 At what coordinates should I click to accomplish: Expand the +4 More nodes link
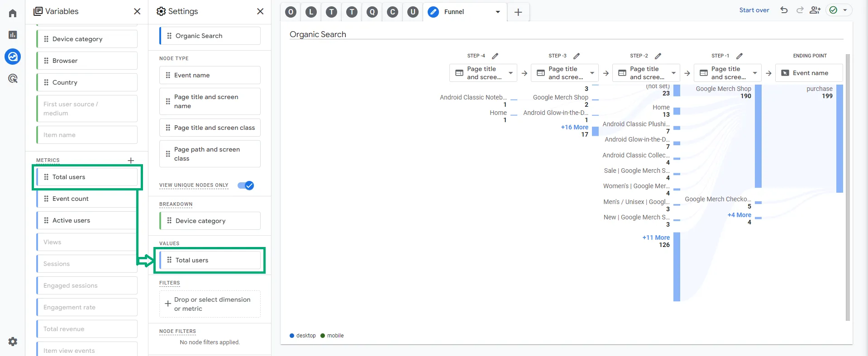[x=739, y=215]
